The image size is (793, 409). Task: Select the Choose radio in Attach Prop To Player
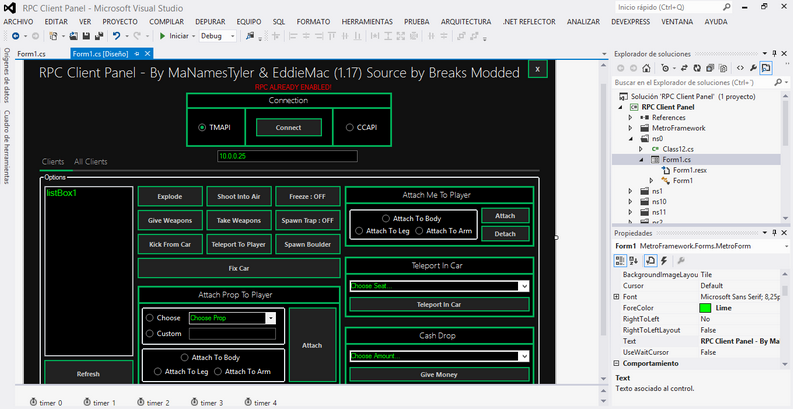150,318
